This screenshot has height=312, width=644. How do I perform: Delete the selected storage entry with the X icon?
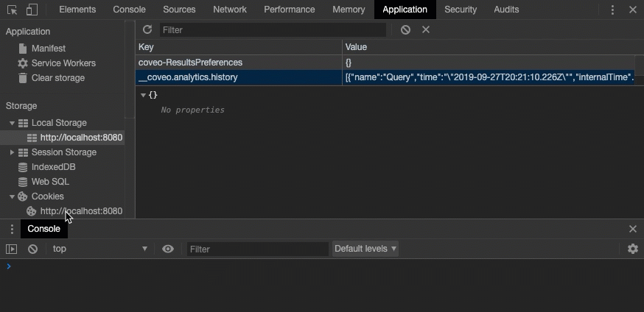coord(426,29)
